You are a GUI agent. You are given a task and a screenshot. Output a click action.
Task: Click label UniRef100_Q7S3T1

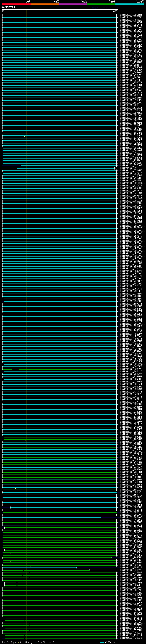coord(131,525)
